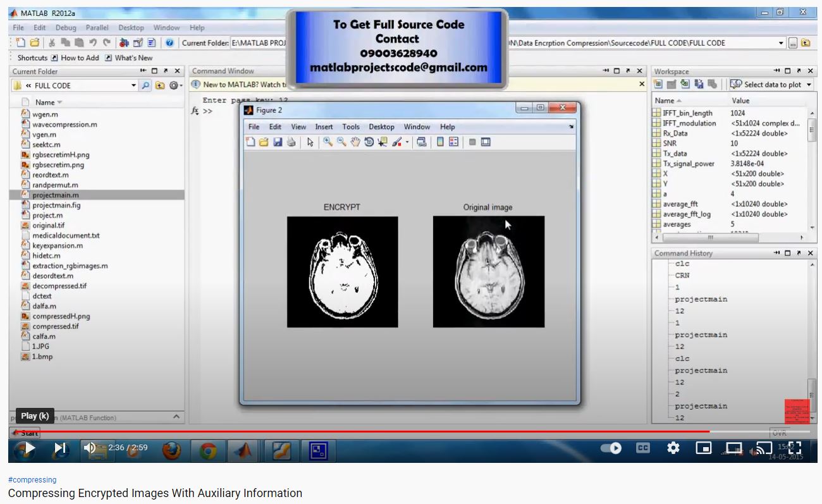The height and width of the screenshot is (504, 822).
Task: Print the figure using the printer icon
Action: (291, 142)
